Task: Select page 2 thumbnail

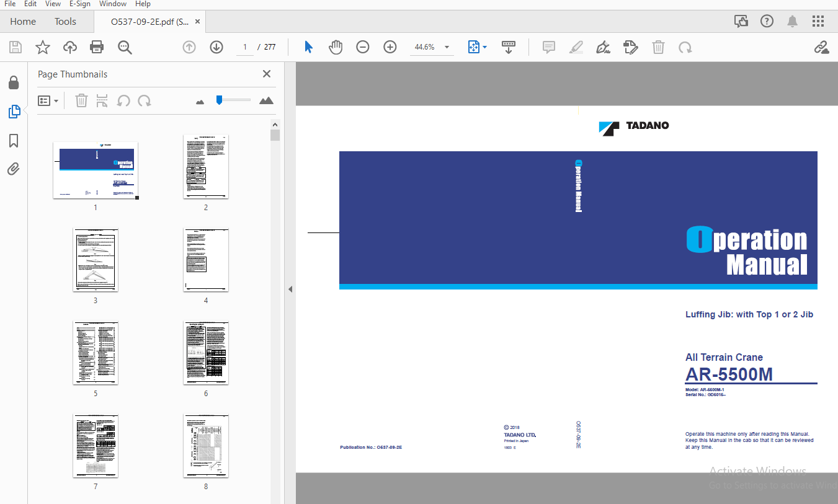Action: point(206,167)
